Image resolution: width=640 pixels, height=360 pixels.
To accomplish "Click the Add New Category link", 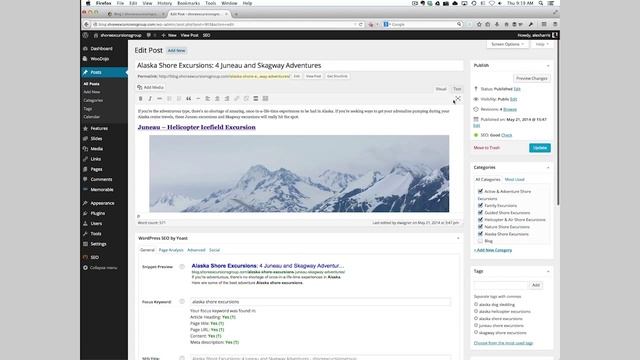I will coord(493,250).
